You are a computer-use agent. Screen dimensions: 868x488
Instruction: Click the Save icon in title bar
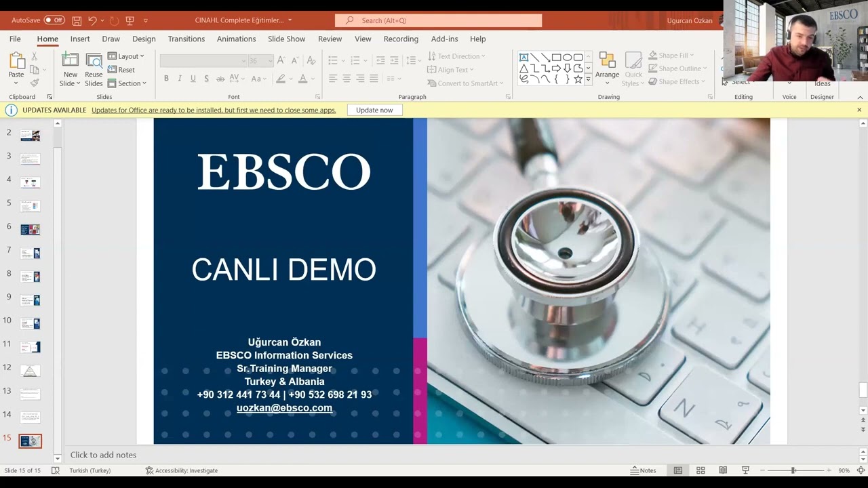coord(77,20)
